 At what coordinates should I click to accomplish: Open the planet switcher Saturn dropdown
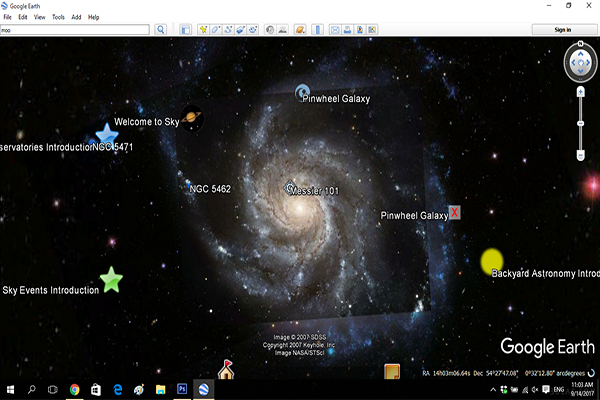300,29
